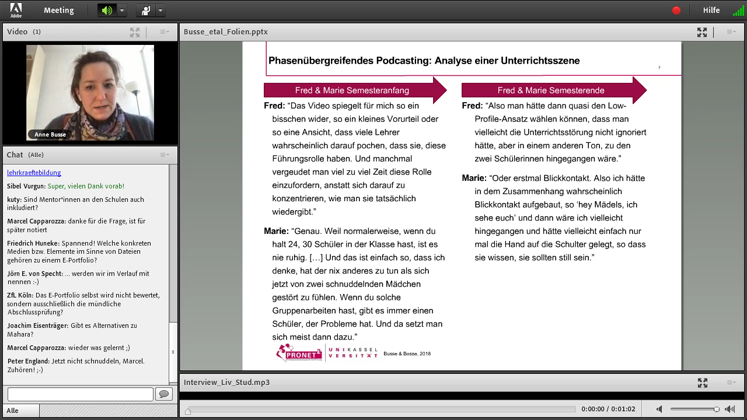The width and height of the screenshot is (747, 420).
Task: Open the Video pod options menu
Action: tap(165, 32)
